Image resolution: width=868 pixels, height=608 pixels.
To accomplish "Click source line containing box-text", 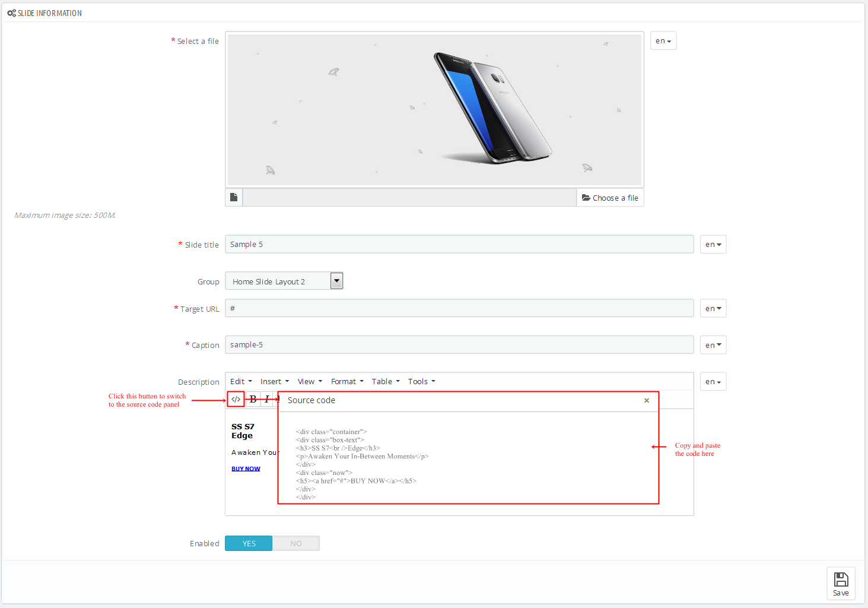I will [330, 440].
